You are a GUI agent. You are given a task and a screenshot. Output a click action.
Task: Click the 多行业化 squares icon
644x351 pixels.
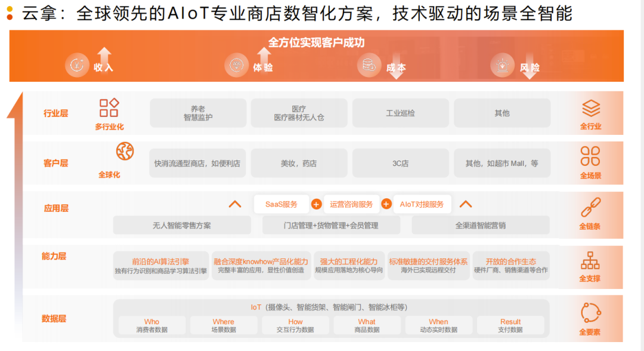[109, 107]
